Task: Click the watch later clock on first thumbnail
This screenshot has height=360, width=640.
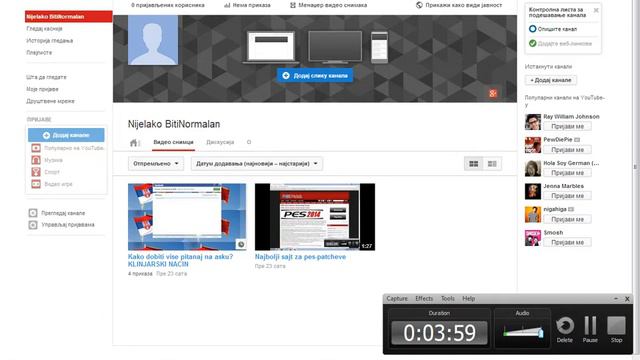Action: tap(241, 244)
